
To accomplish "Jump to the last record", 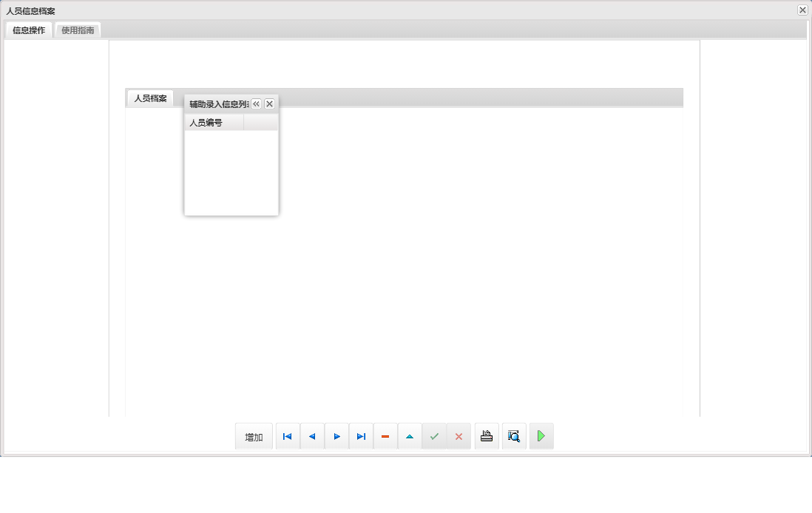I will (x=361, y=436).
